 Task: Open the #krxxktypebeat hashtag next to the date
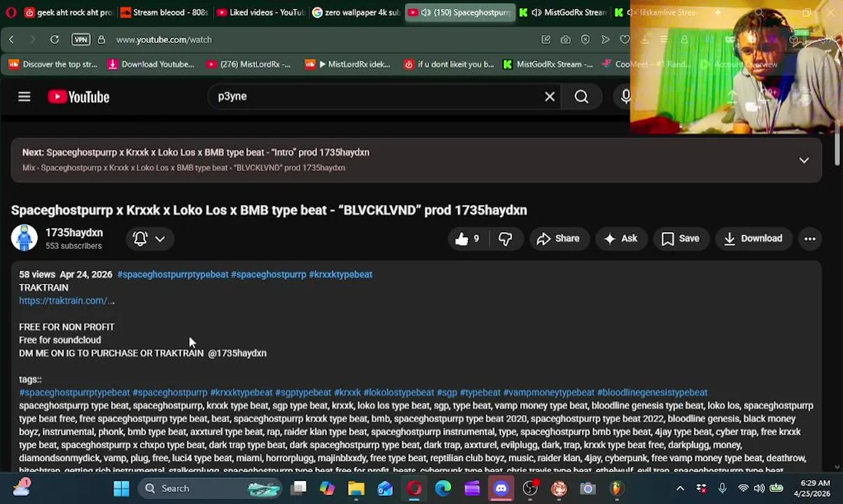(340, 274)
